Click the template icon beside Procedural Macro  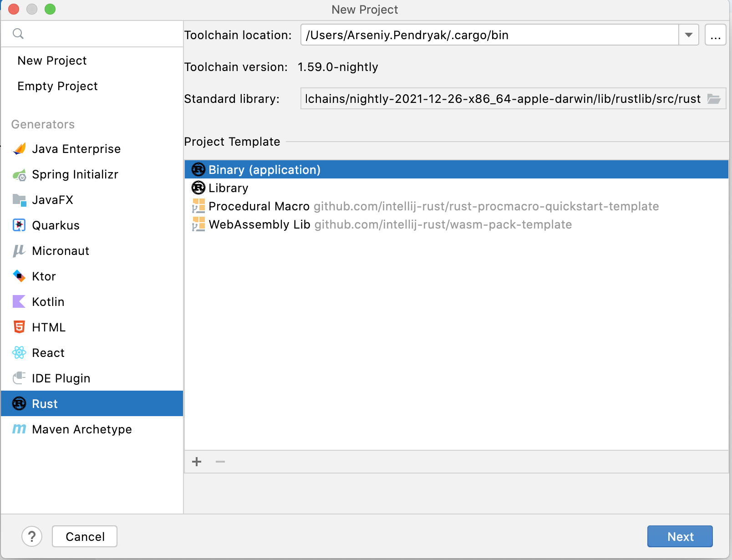[198, 206]
